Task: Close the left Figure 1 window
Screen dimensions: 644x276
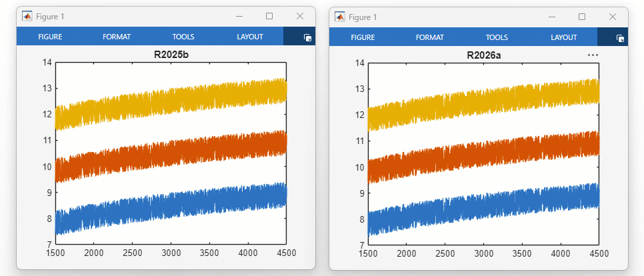Action: tap(300, 16)
